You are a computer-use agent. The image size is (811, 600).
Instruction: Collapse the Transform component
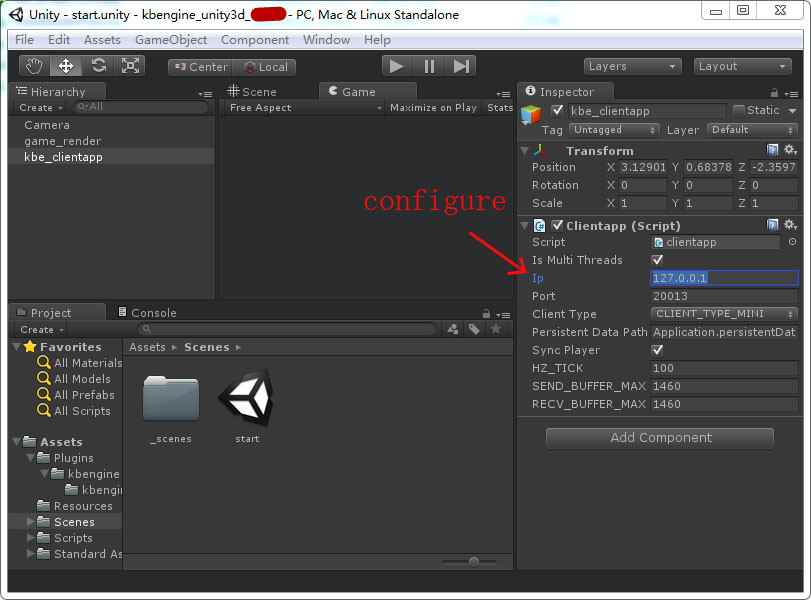pyautogui.click(x=525, y=151)
